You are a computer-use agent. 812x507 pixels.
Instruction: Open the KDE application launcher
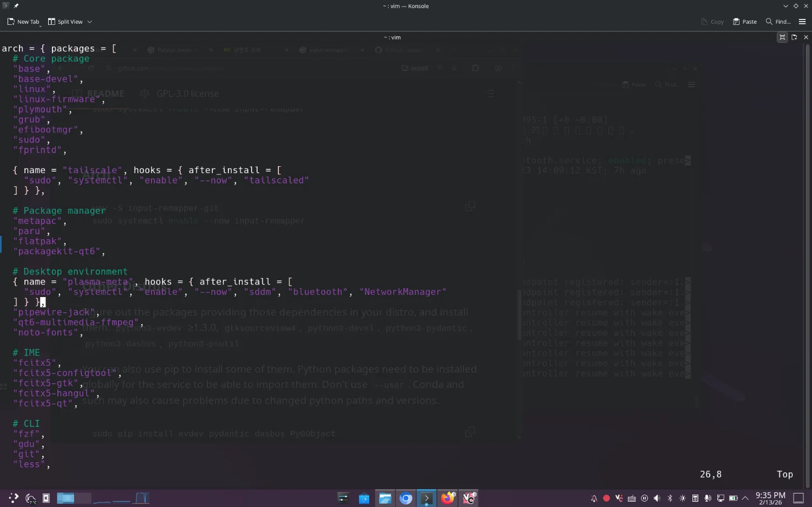[x=14, y=498]
